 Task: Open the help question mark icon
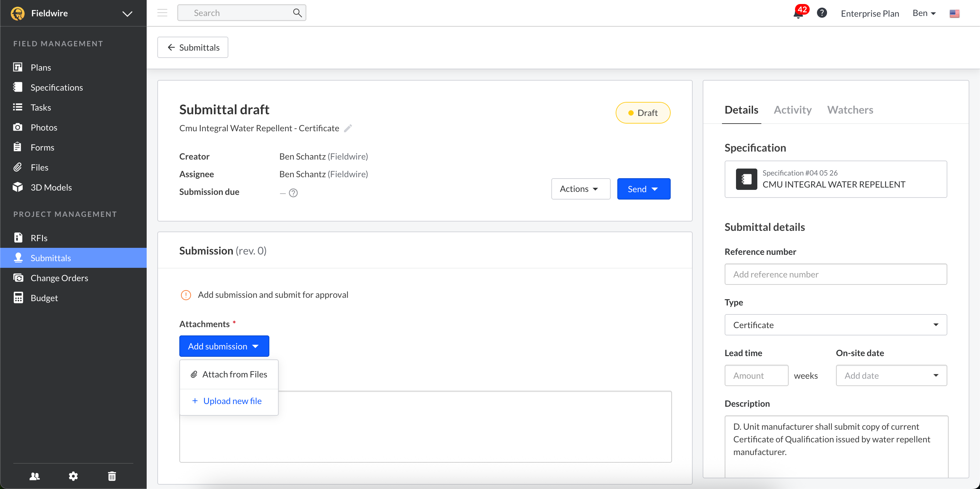point(822,13)
